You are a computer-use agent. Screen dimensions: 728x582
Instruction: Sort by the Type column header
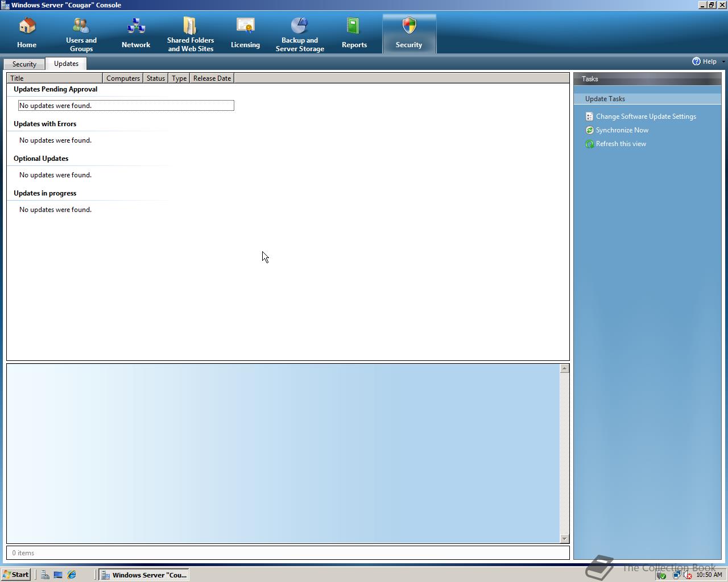click(179, 78)
